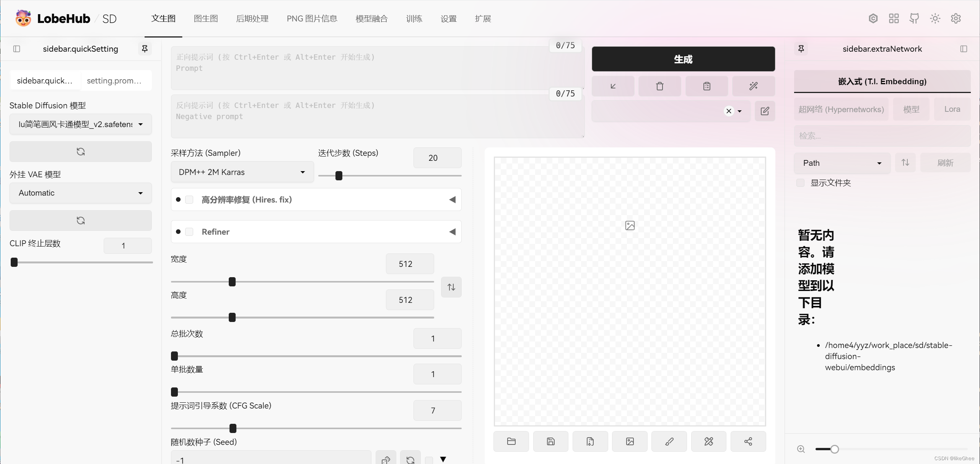980x464 pixels.
Task: Enable the Hires. fix checkbox
Action: coord(189,199)
